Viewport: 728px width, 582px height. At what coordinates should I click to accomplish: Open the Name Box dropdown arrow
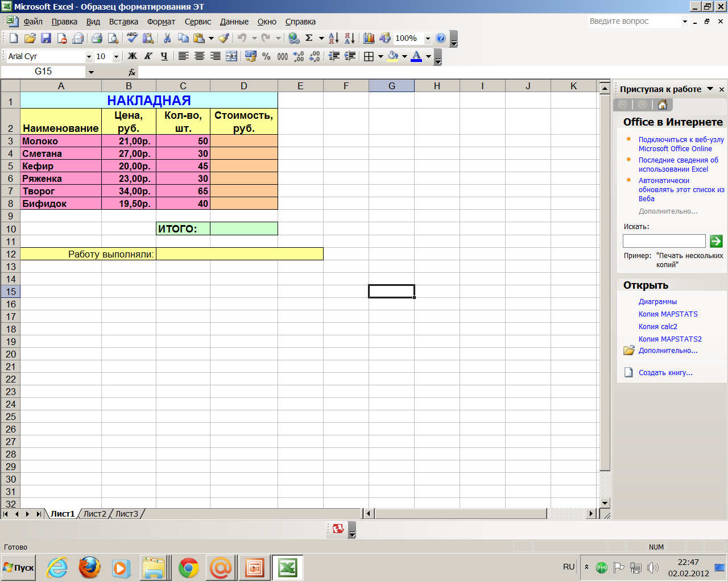click(91, 72)
